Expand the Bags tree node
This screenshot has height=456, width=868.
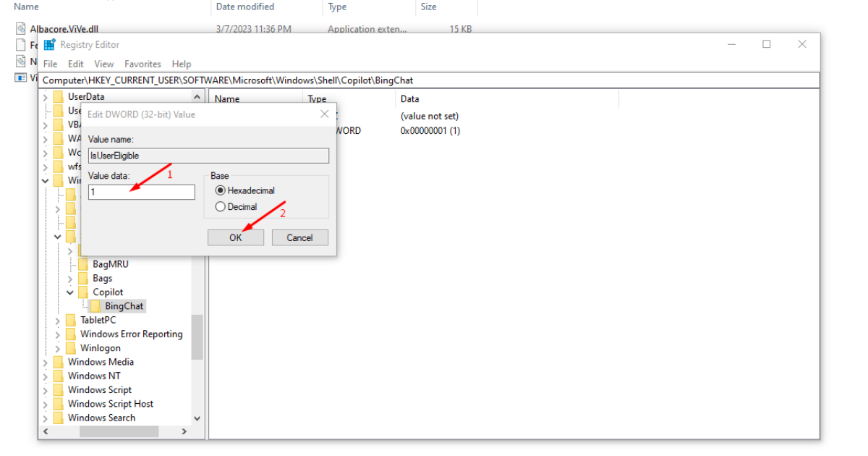70,279
